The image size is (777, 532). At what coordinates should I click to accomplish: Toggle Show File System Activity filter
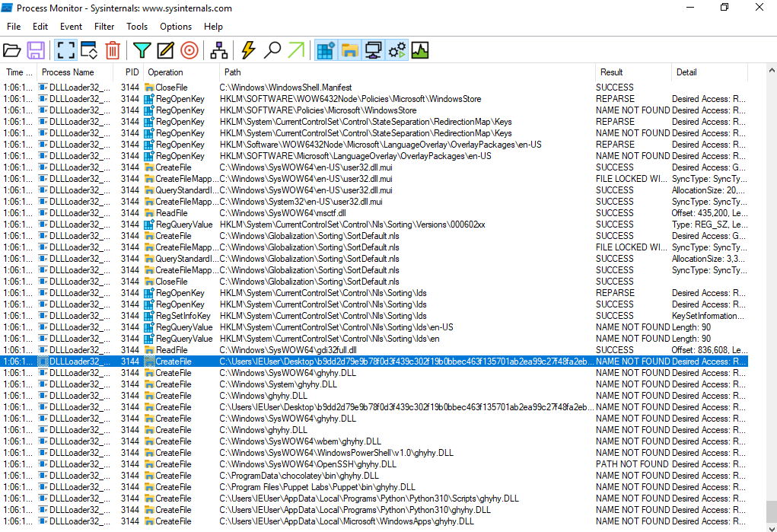(350, 50)
